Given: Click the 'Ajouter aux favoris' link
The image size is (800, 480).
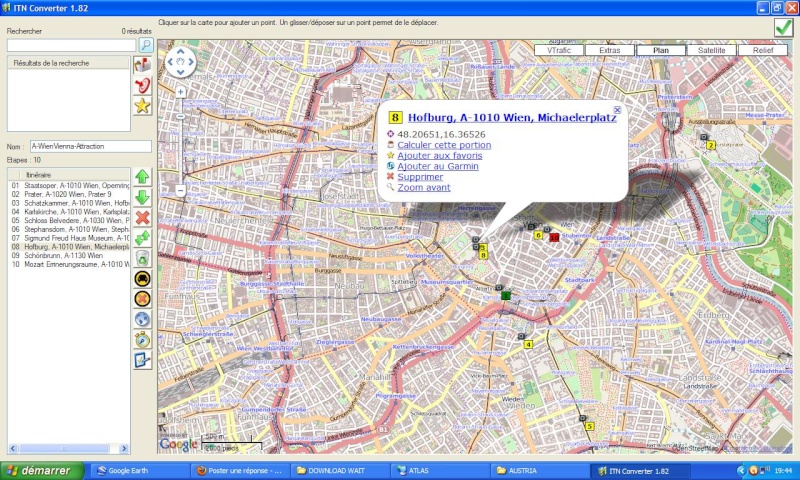Looking at the screenshot, I should 440,156.
